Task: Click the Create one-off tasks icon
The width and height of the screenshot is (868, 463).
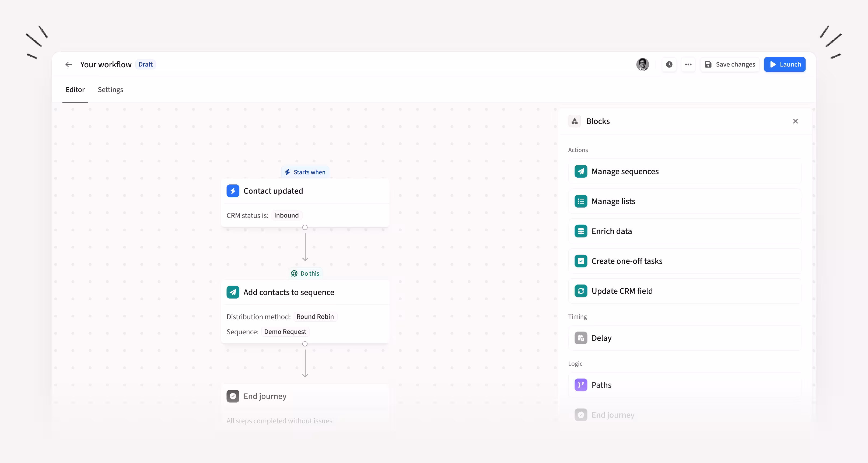Action: pyautogui.click(x=581, y=261)
